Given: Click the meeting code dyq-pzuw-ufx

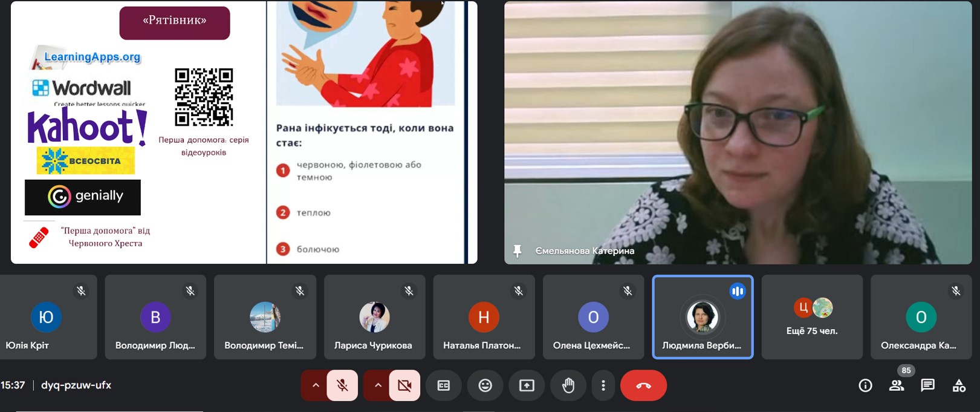Looking at the screenshot, I should 76,385.
